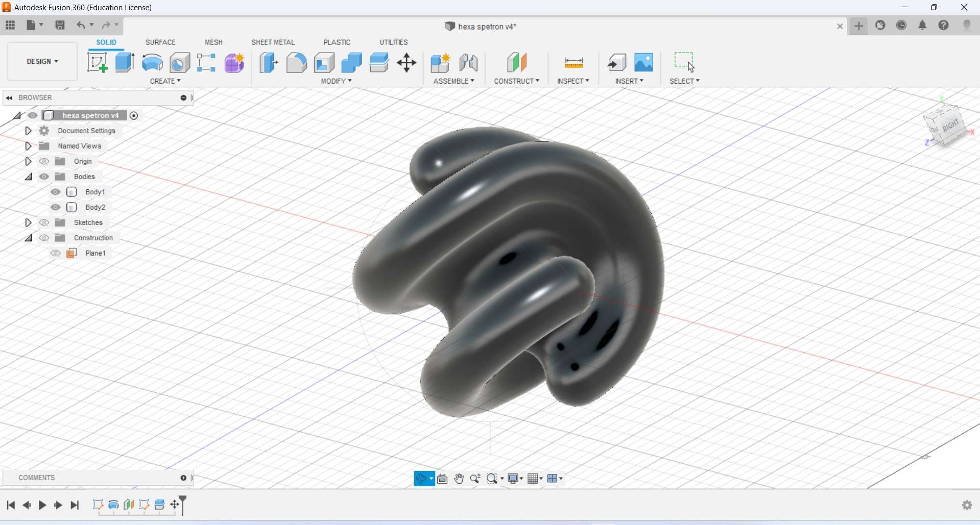
Task: Activate the Zoom tool
Action: coord(475,479)
